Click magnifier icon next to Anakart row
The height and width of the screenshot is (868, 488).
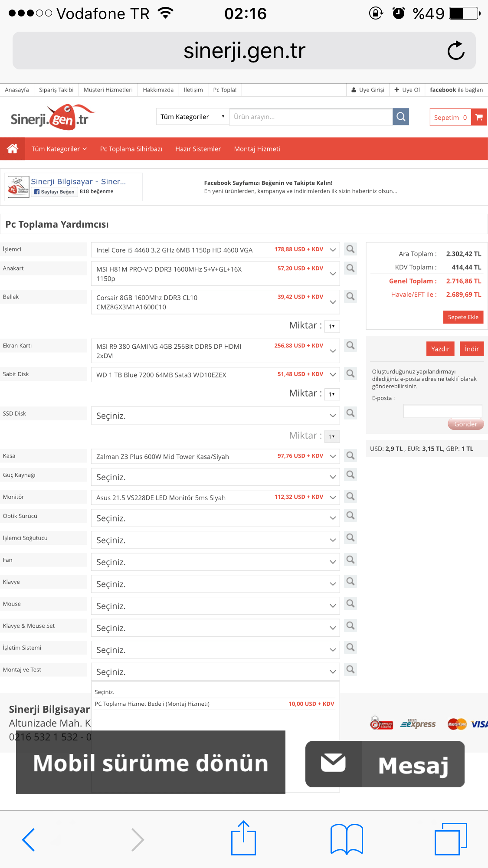point(350,268)
